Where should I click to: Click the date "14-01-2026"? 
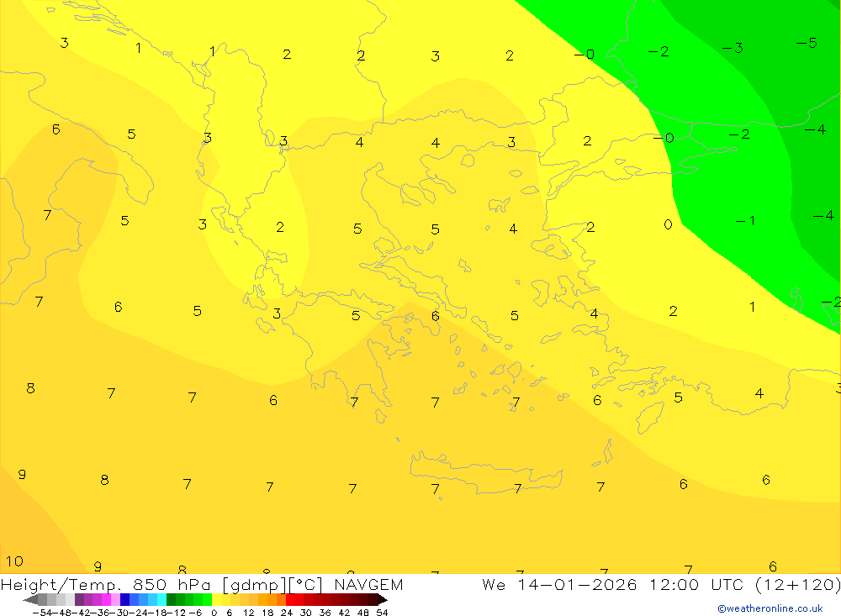tap(577, 584)
